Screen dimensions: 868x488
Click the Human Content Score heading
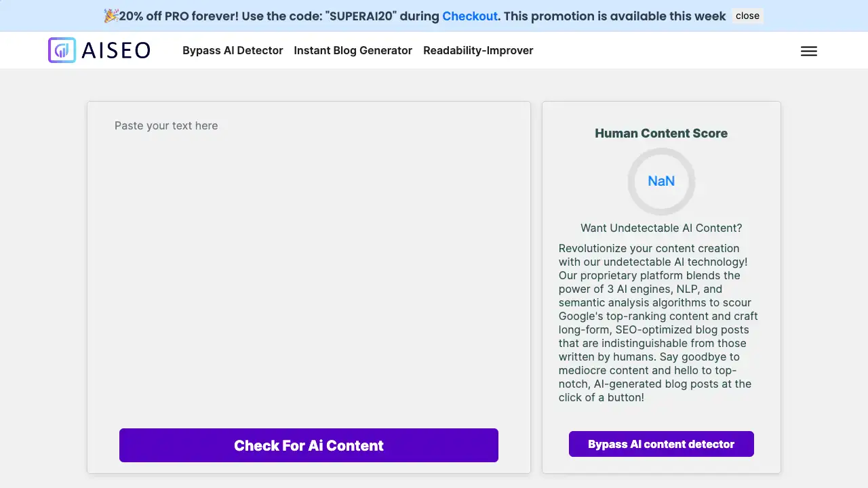click(x=661, y=134)
